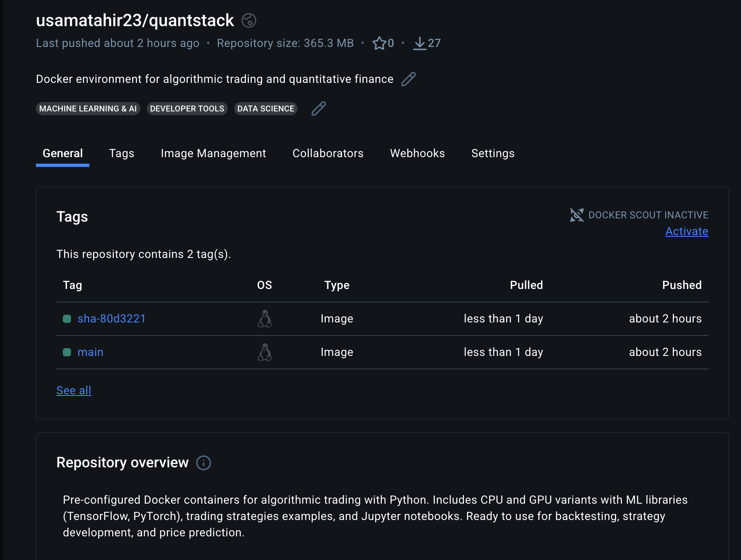
Task: Click the public visibility globe icon beside repository name
Action: pos(249,20)
